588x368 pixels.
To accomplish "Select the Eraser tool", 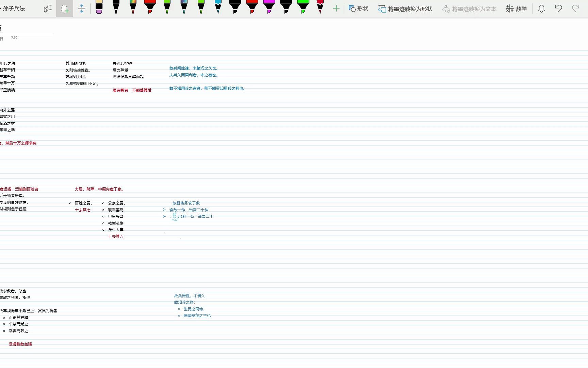I will coord(99,7).
